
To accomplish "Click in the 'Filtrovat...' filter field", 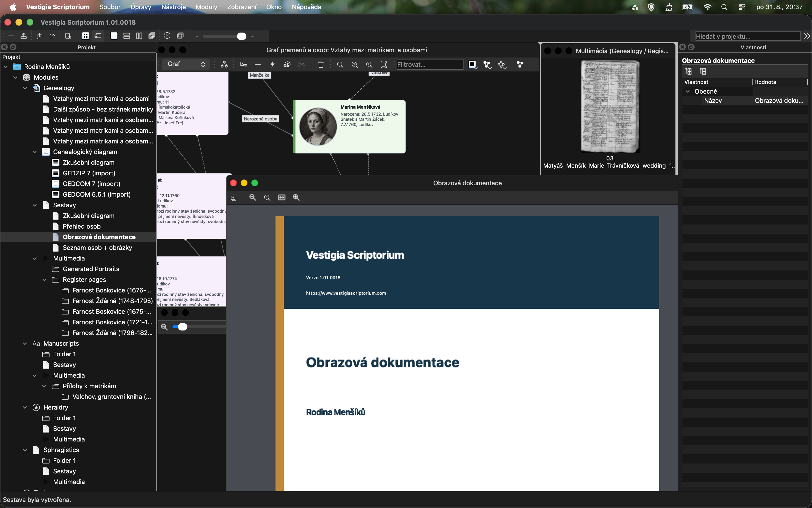I will coord(430,65).
